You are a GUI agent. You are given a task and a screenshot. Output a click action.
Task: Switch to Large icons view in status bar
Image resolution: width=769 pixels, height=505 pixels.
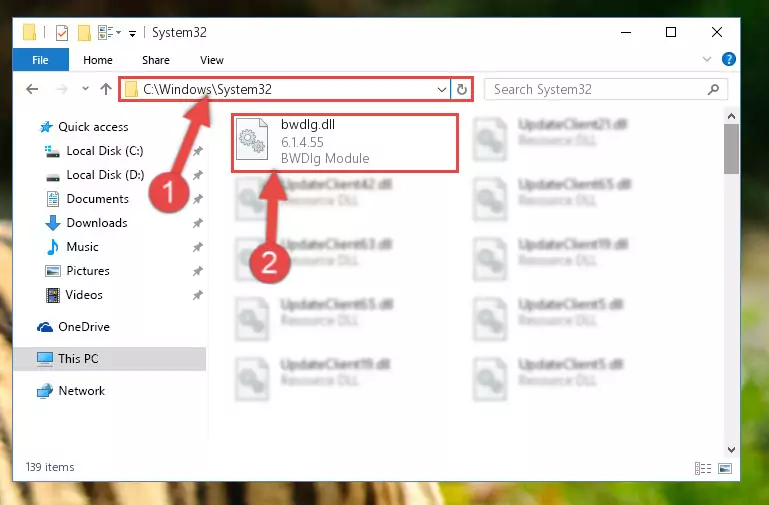tap(725, 468)
